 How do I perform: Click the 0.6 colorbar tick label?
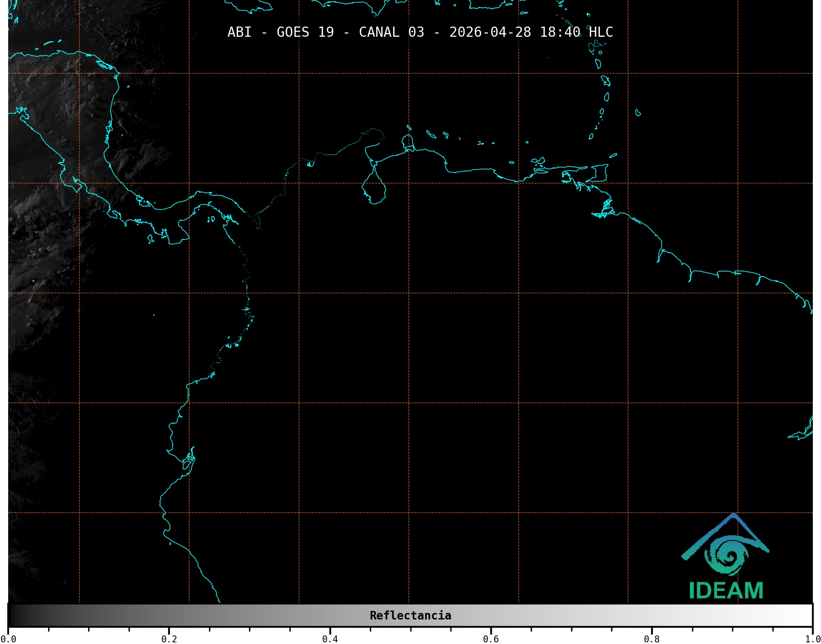pos(491,639)
